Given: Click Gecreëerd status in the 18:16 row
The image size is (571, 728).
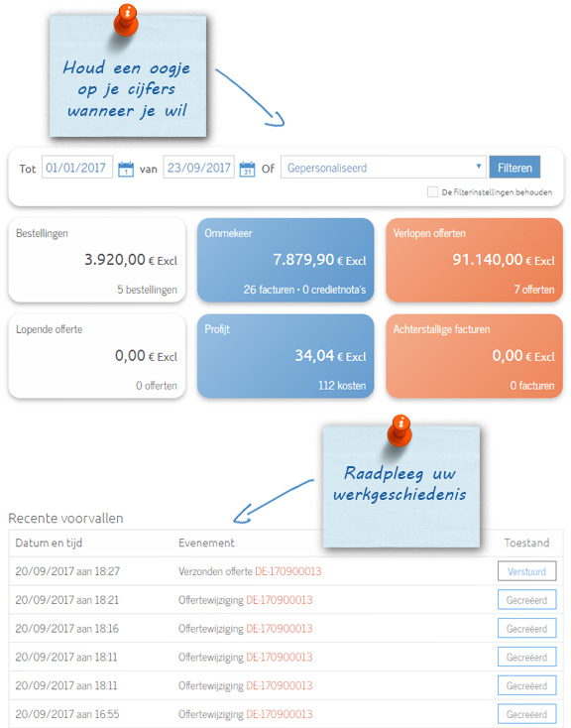Looking at the screenshot, I should coord(527,629).
